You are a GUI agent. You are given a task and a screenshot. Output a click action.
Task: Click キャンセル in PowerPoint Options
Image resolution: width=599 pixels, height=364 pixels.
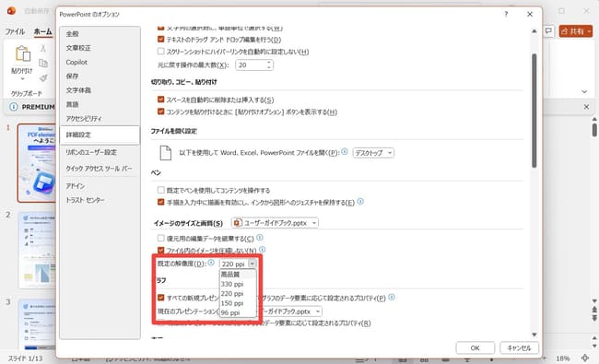coord(519,348)
